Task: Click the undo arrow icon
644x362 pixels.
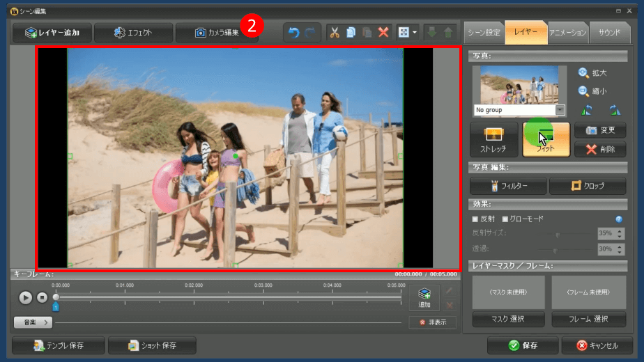Action: tap(293, 32)
